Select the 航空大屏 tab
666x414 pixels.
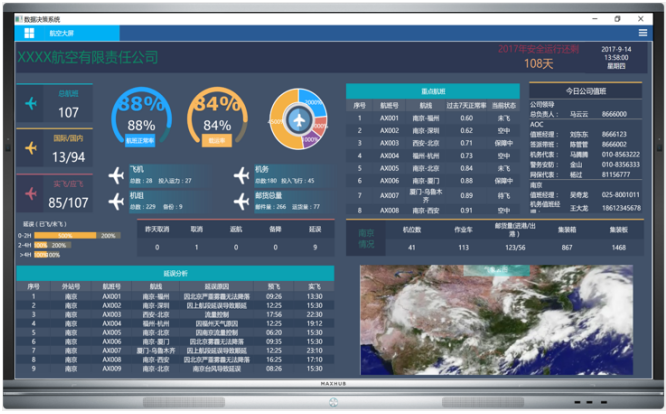[62, 32]
